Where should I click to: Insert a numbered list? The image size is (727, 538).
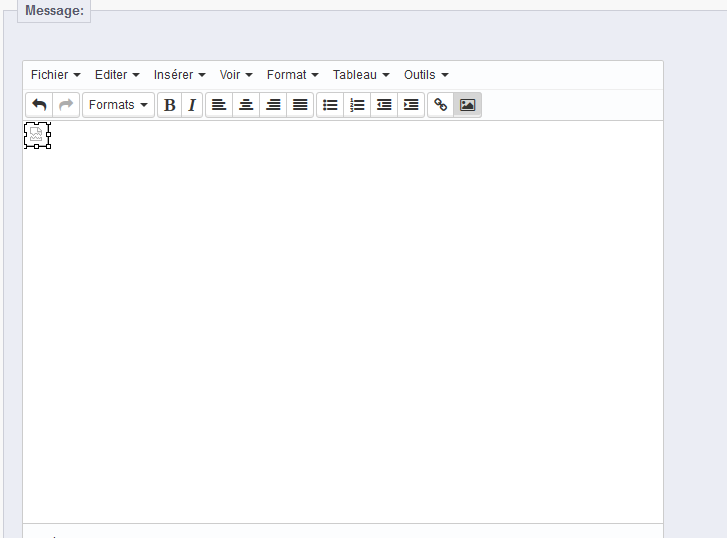pyautogui.click(x=357, y=105)
